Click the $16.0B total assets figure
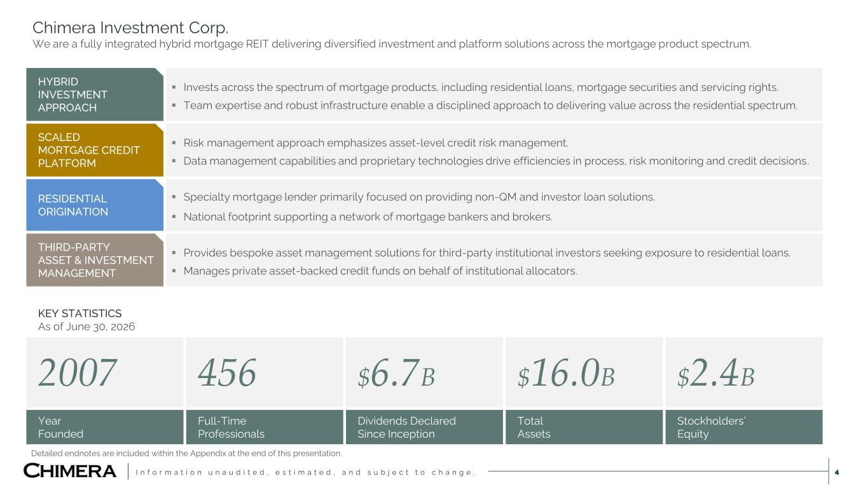Image resolution: width=868 pixels, height=488 pixels. tap(566, 373)
